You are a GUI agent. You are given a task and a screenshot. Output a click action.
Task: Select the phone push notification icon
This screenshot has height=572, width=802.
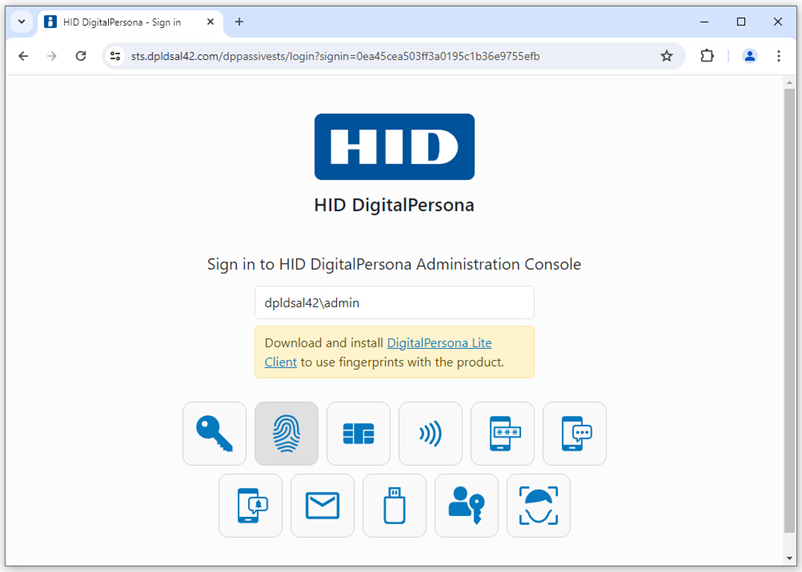coord(251,505)
